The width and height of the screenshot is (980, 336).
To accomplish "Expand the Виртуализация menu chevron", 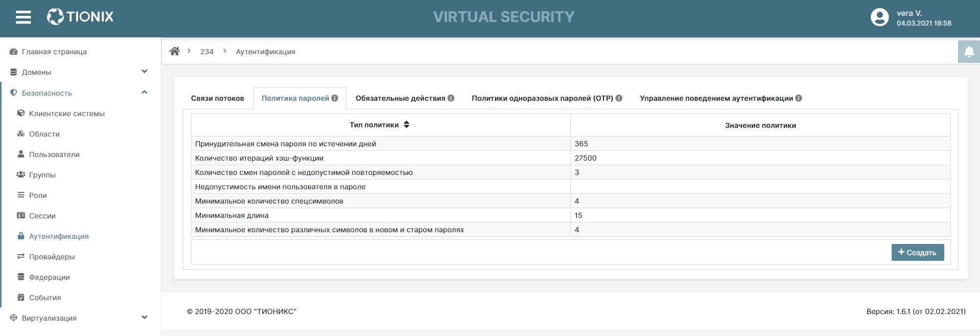I will [x=145, y=318].
